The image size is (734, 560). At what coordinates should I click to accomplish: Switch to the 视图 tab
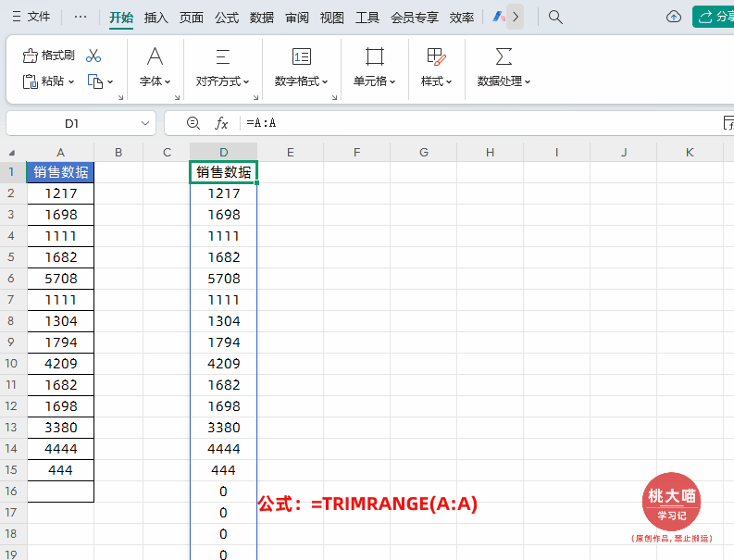(332, 18)
